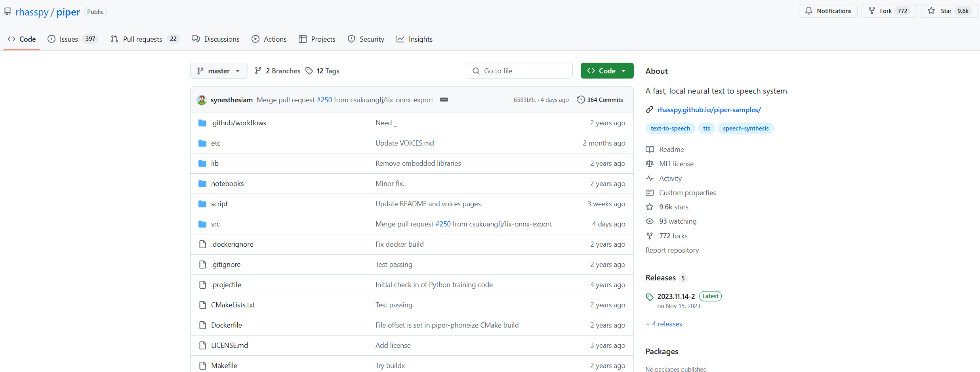
Task: Open release 2023.11.14-2
Action: point(676,296)
